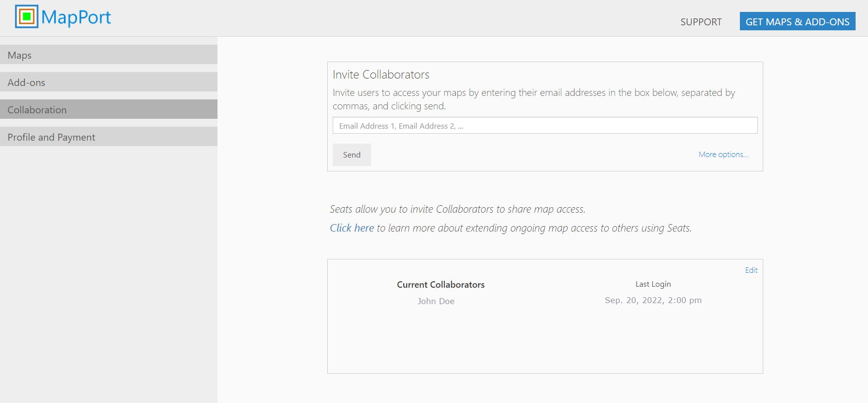Click the Sep. 20, 2022 login time
Viewport: 868px width, 403px height.
(x=653, y=300)
